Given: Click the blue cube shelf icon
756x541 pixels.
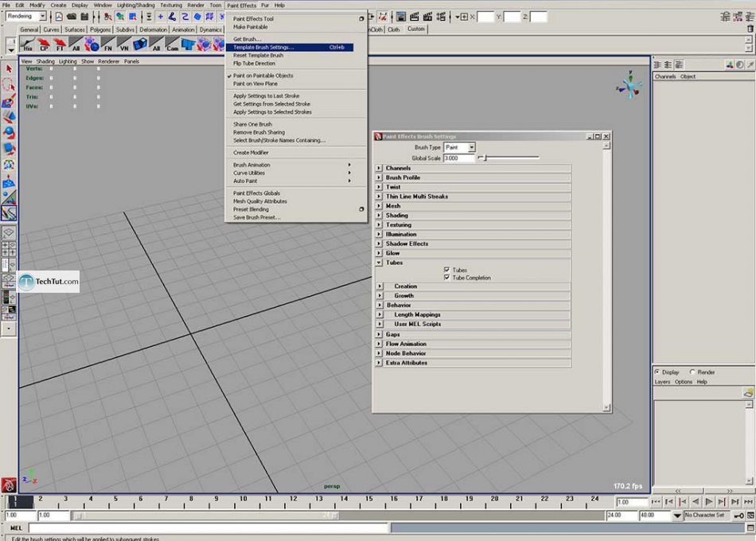Looking at the screenshot, I should (140, 45).
